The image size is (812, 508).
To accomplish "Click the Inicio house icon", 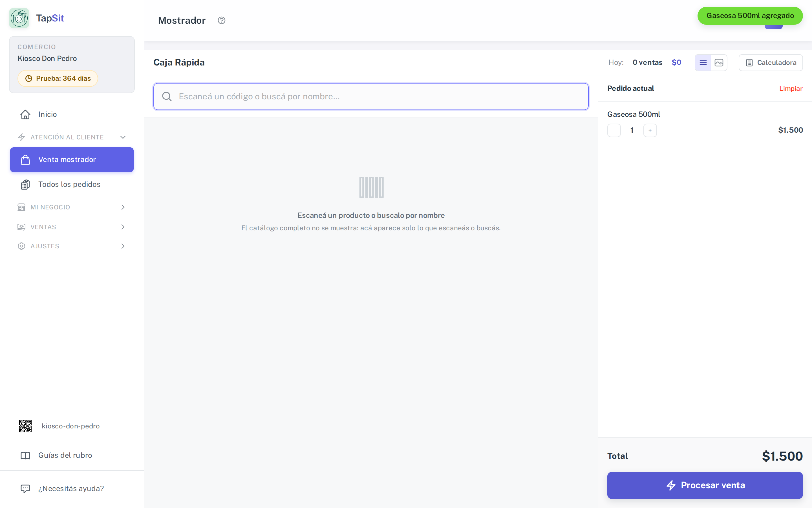I will [25, 114].
